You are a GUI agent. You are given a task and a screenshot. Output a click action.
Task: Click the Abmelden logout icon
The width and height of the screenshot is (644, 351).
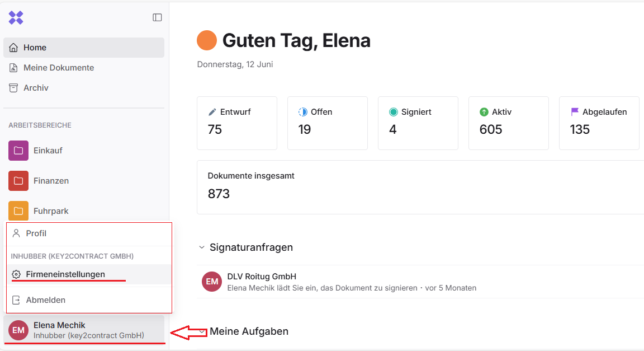click(x=16, y=300)
